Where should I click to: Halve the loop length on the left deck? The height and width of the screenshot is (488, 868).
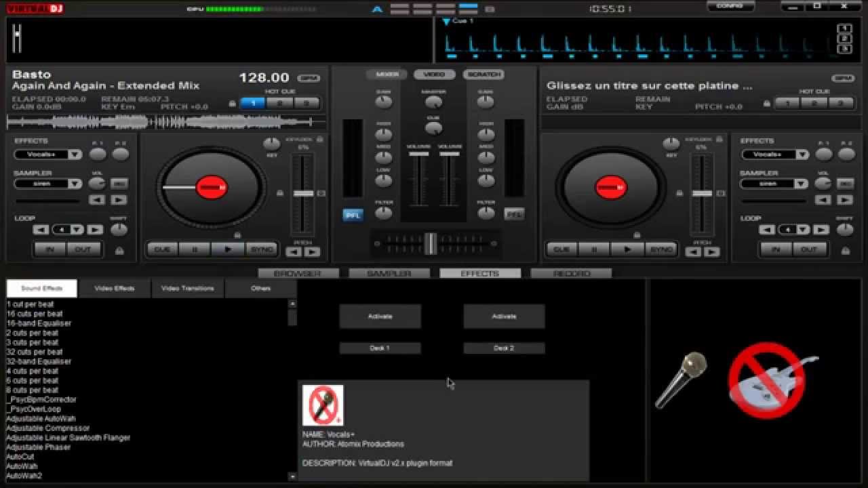click(x=41, y=230)
